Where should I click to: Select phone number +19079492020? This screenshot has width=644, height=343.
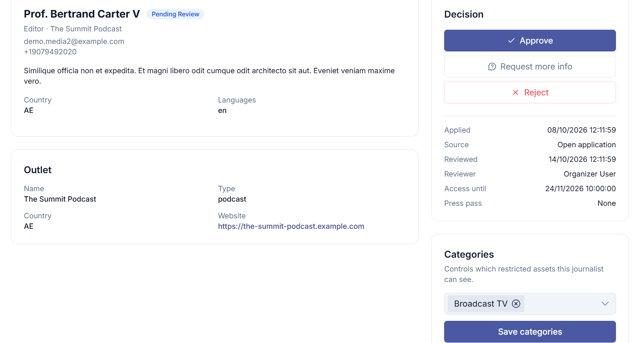(x=50, y=52)
